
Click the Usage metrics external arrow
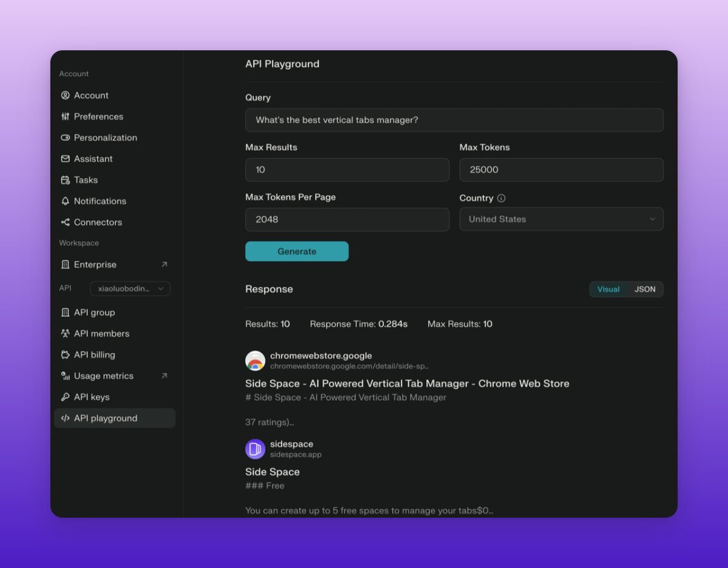(164, 376)
